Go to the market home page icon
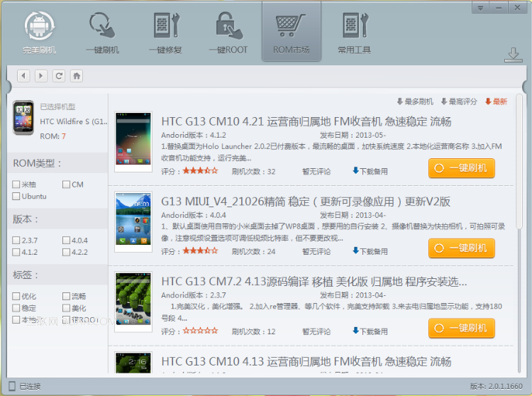This screenshot has height=396, width=532. 77,76
